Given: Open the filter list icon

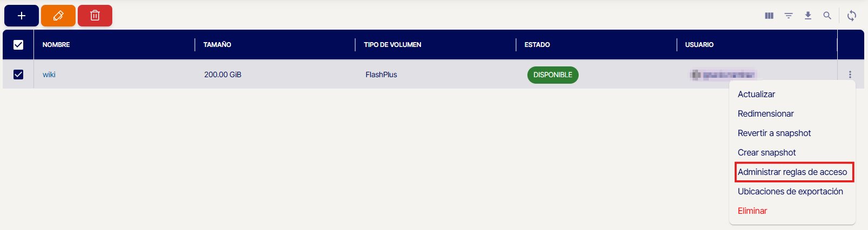Looking at the screenshot, I should click(789, 16).
